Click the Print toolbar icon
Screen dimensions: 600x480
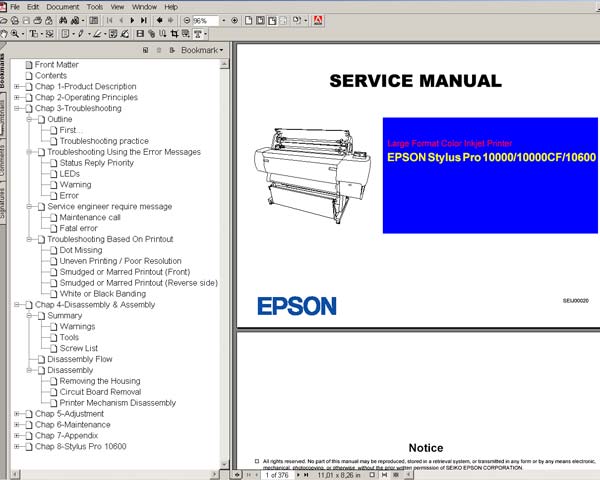coord(37,20)
